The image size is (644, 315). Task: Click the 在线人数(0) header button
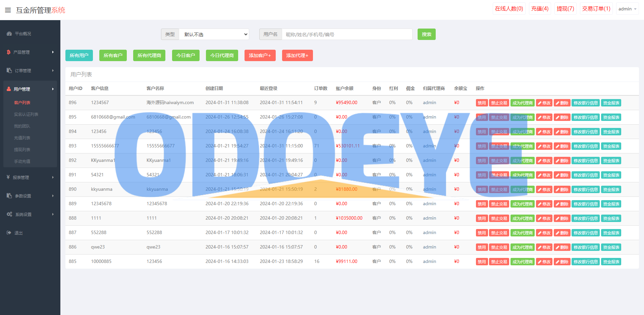pyautogui.click(x=509, y=9)
